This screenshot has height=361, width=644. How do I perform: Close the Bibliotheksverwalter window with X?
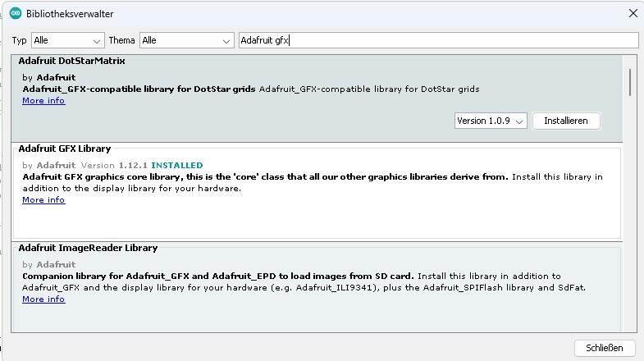(x=633, y=13)
